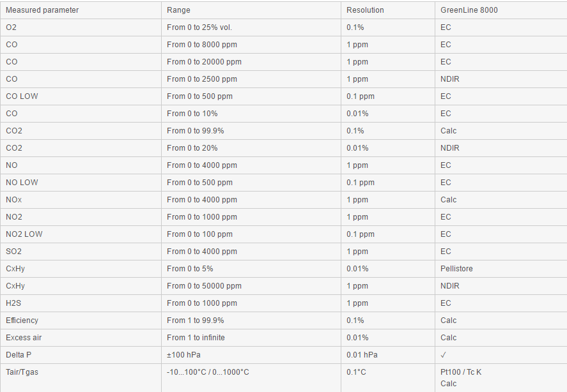Select the CO LOW row label
Viewport: 567px width, 392px height.
(x=22, y=96)
